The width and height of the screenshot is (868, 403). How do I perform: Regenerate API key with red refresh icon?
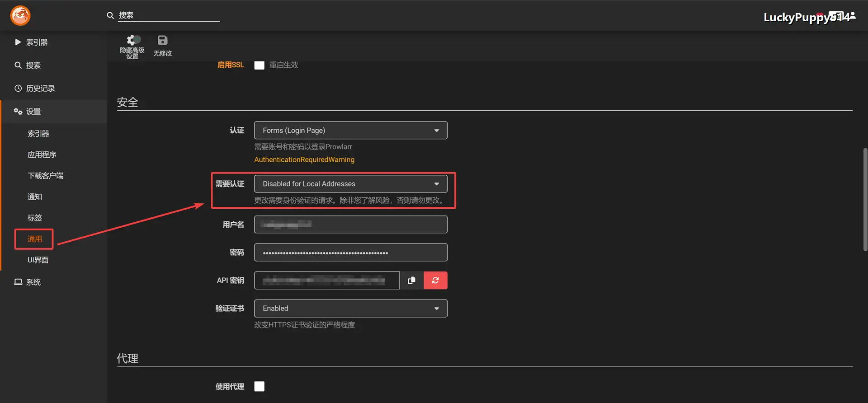[436, 281]
